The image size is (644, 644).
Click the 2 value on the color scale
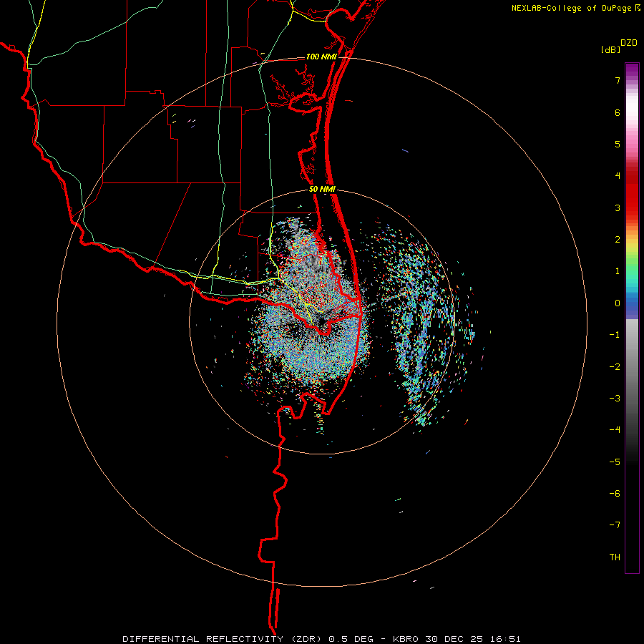618,240
